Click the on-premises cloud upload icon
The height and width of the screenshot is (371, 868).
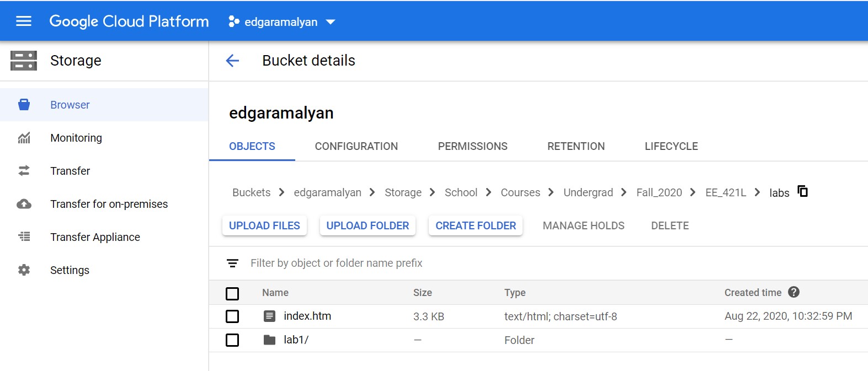click(x=24, y=204)
